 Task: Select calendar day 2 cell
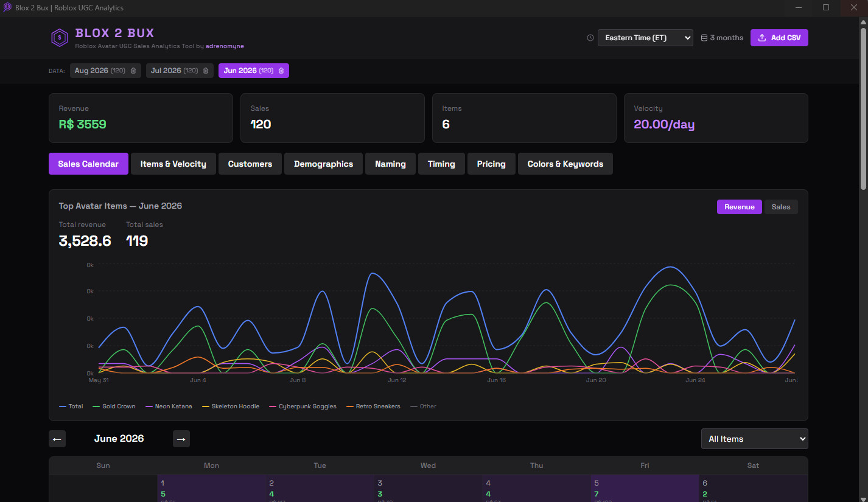coord(320,488)
